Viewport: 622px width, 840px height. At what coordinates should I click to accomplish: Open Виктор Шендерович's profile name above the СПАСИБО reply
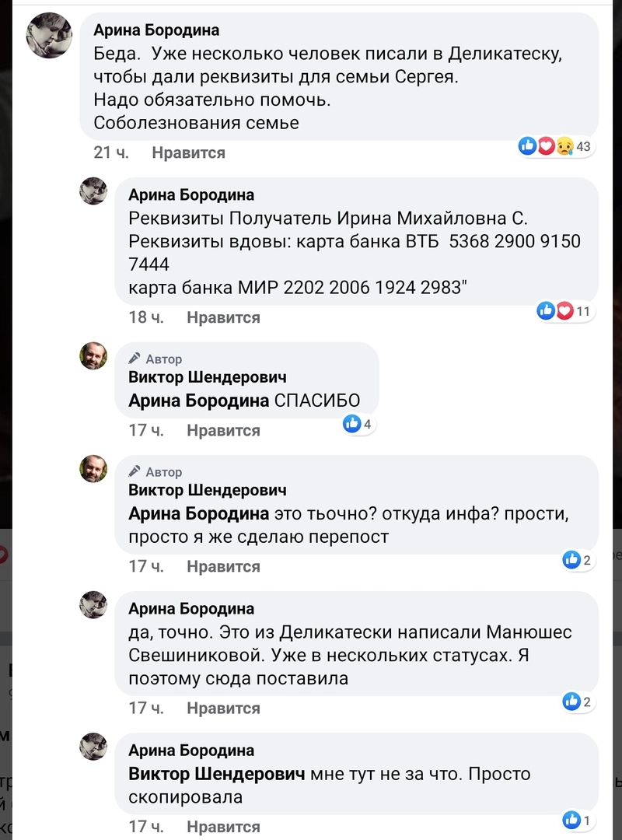207,377
